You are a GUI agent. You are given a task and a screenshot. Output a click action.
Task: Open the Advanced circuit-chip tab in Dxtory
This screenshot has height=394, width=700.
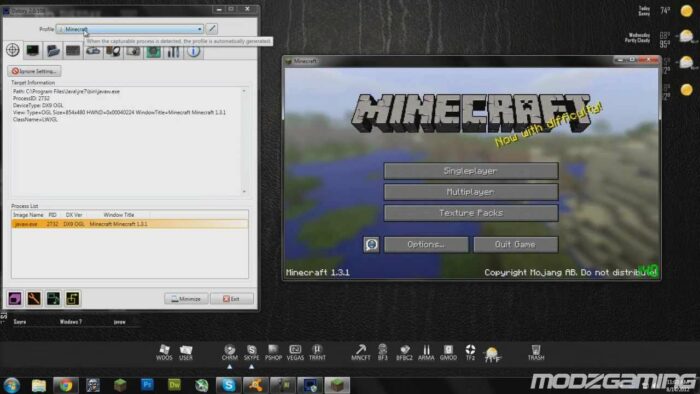pos(153,51)
